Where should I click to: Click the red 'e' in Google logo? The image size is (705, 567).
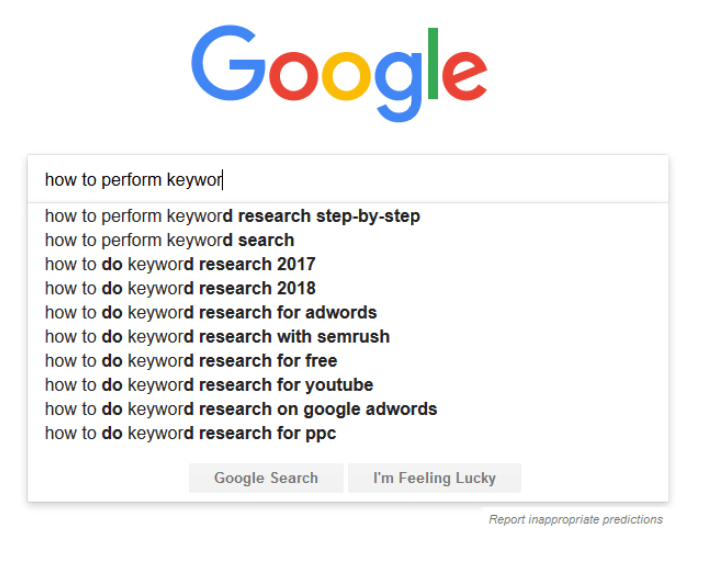pyautogui.click(x=464, y=75)
